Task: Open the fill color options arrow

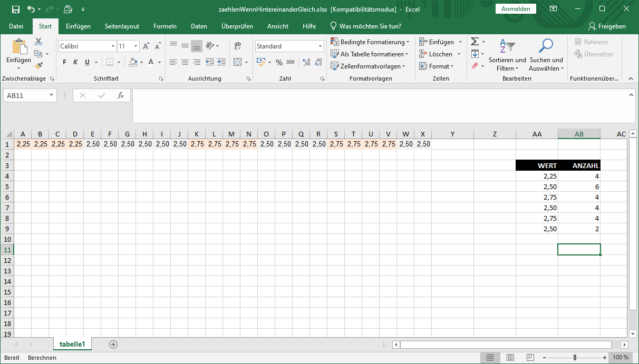Action: (x=141, y=62)
